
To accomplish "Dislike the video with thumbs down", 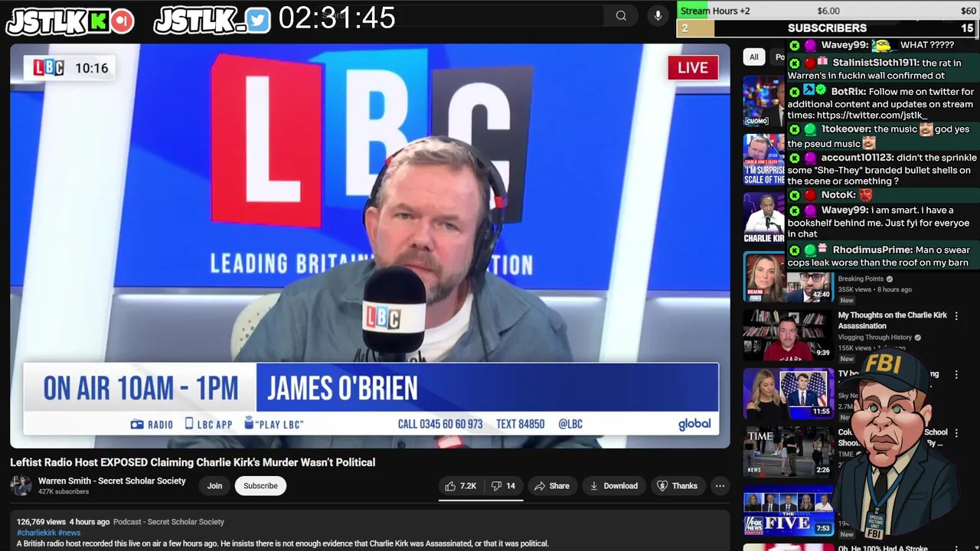I will pos(503,486).
